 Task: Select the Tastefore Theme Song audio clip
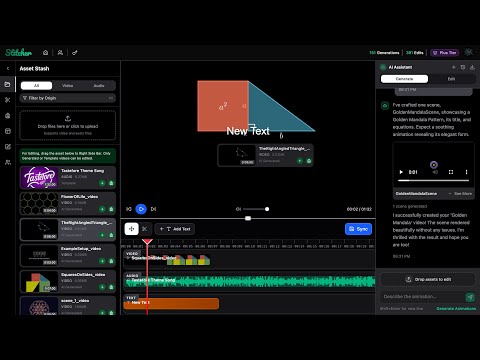[x=249, y=282]
